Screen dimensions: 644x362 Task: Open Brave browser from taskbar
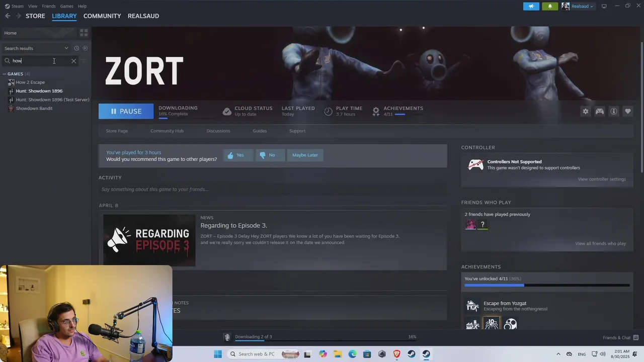[396, 354]
